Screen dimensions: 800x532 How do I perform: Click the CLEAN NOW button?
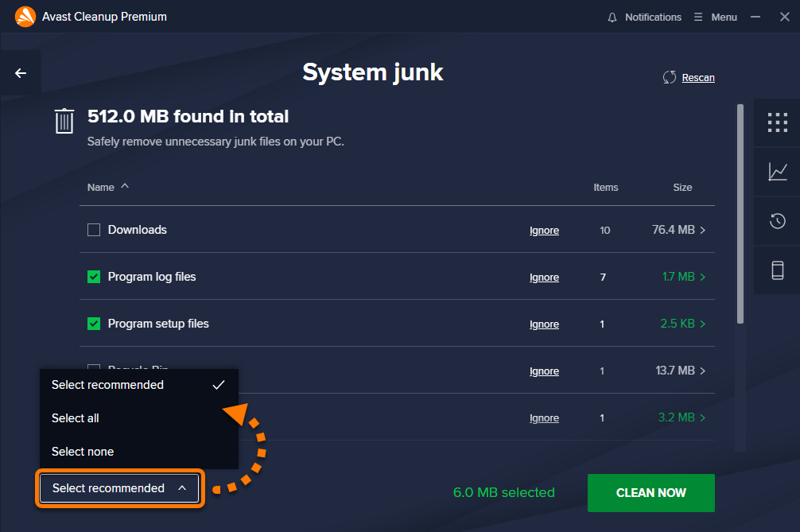click(651, 493)
